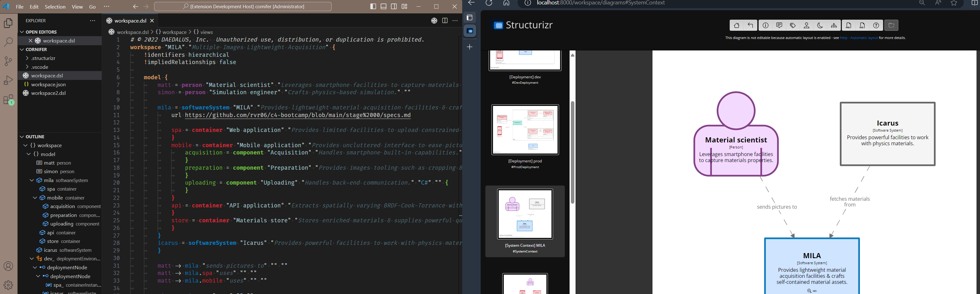
Task: Click the thumbnail list vertical scrollbar
Action: click(x=572, y=153)
